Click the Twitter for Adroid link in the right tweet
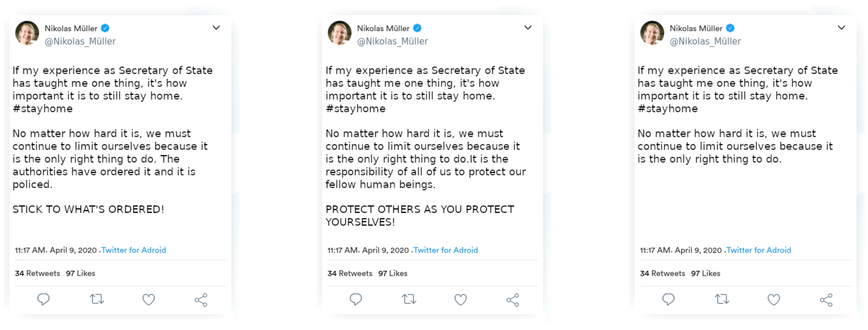The image size is (868, 330). click(x=758, y=250)
